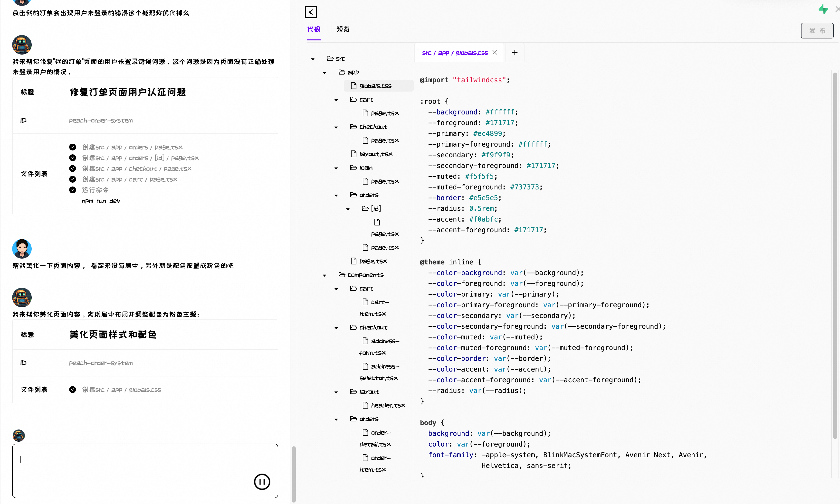Select the 代码 tab
Viewport: 840px width, 504px height.
coord(313,29)
